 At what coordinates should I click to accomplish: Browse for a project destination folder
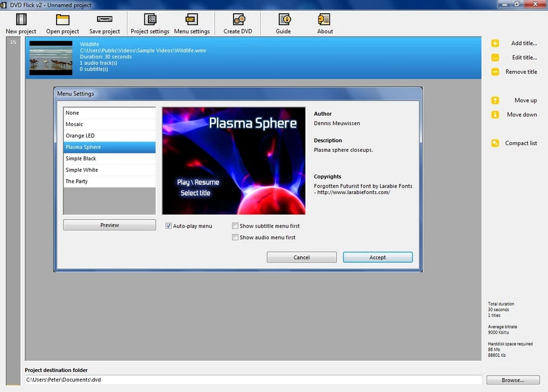[512, 379]
